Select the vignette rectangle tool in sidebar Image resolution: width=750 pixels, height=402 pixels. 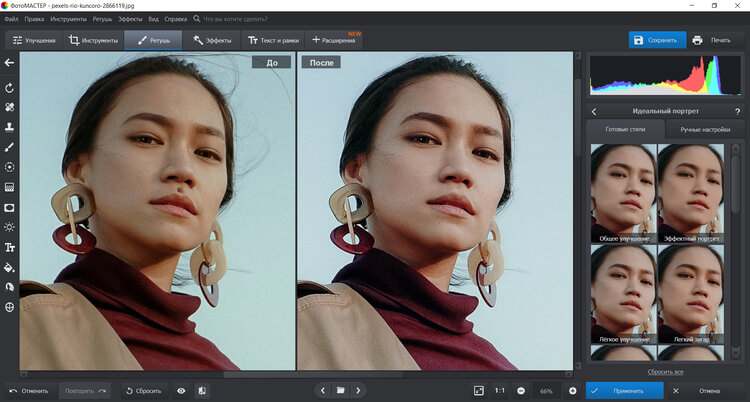(x=9, y=208)
